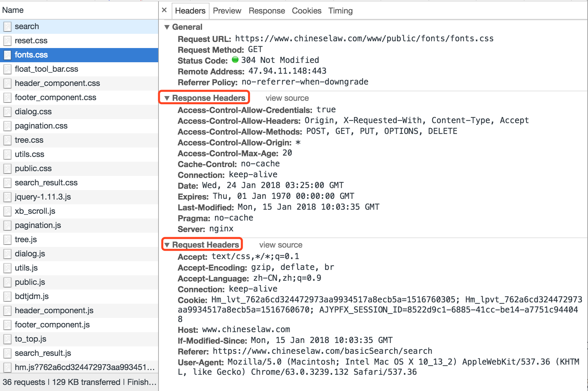Open the Cookies tab

pyautogui.click(x=306, y=11)
